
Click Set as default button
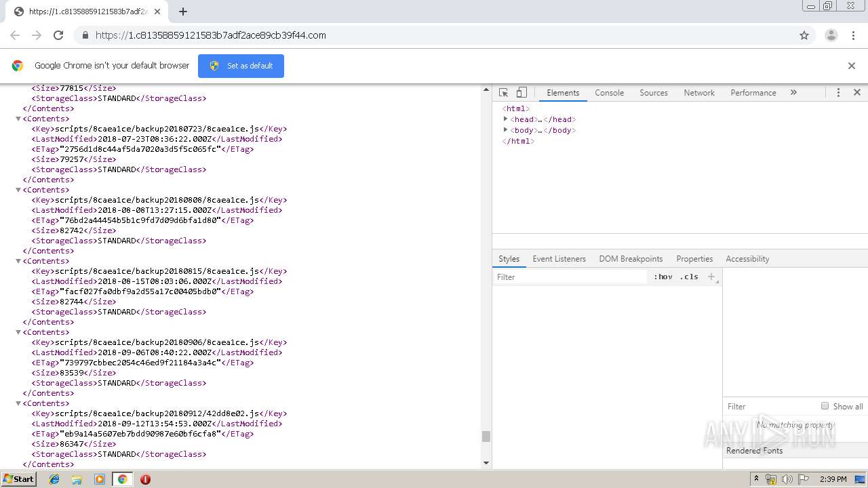[241, 66]
